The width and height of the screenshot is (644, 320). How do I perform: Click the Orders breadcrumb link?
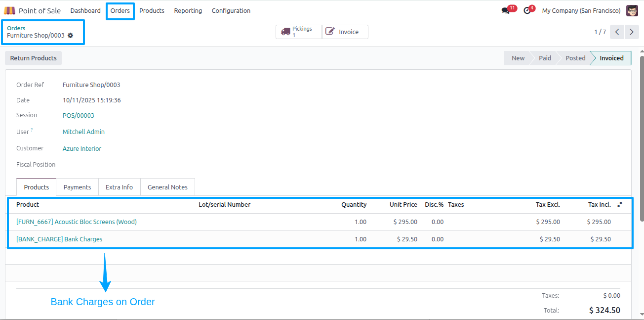16,28
